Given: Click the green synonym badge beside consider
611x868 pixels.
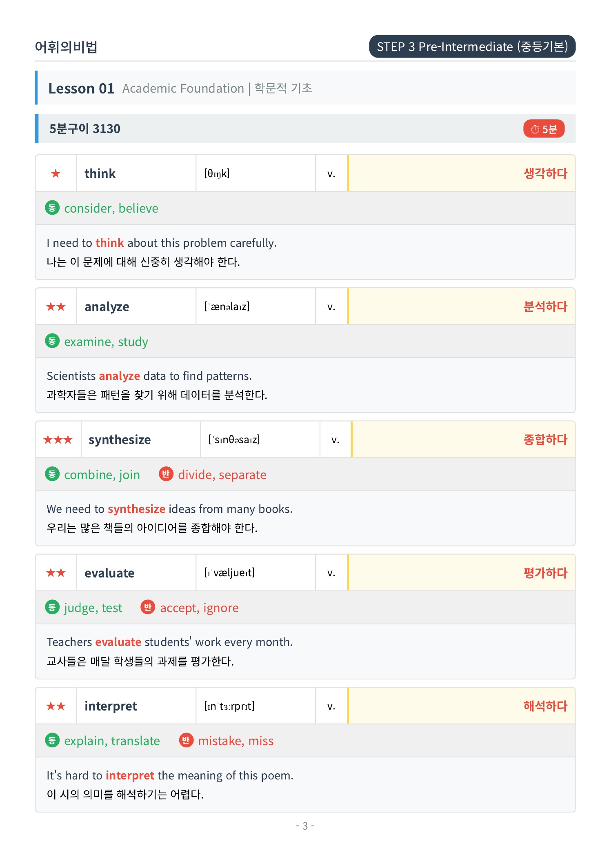Looking at the screenshot, I should click(52, 208).
